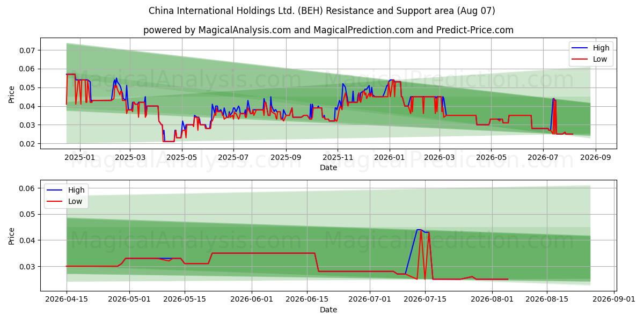Click the 'Date' axis label under bottom chart
644x322 pixels.
click(328, 310)
